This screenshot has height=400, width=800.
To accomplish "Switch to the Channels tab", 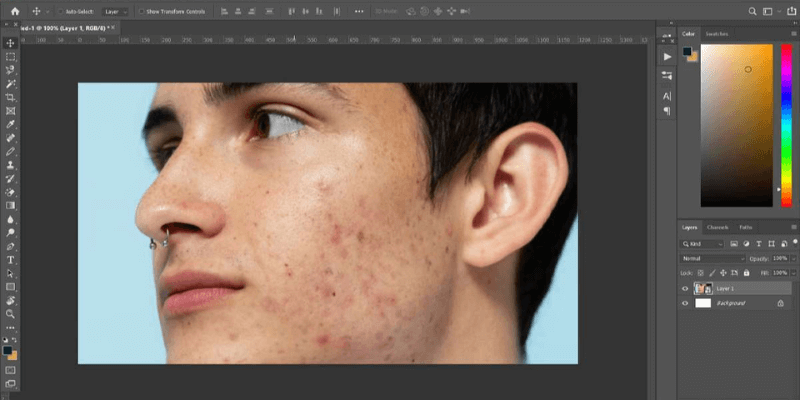I will [x=718, y=227].
